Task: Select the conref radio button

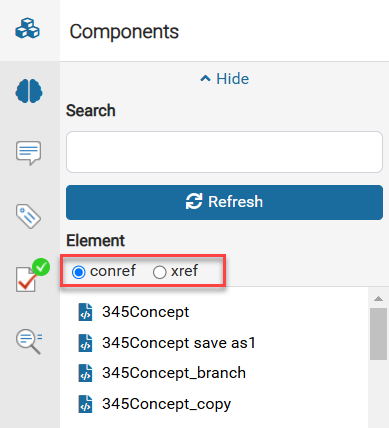Action: [x=79, y=272]
